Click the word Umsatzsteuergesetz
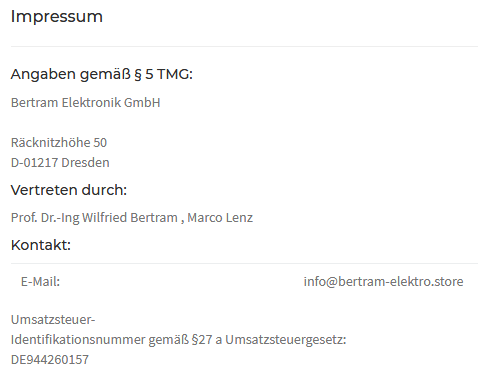Image resolution: width=478 pixels, height=374 pixels. click(x=286, y=340)
